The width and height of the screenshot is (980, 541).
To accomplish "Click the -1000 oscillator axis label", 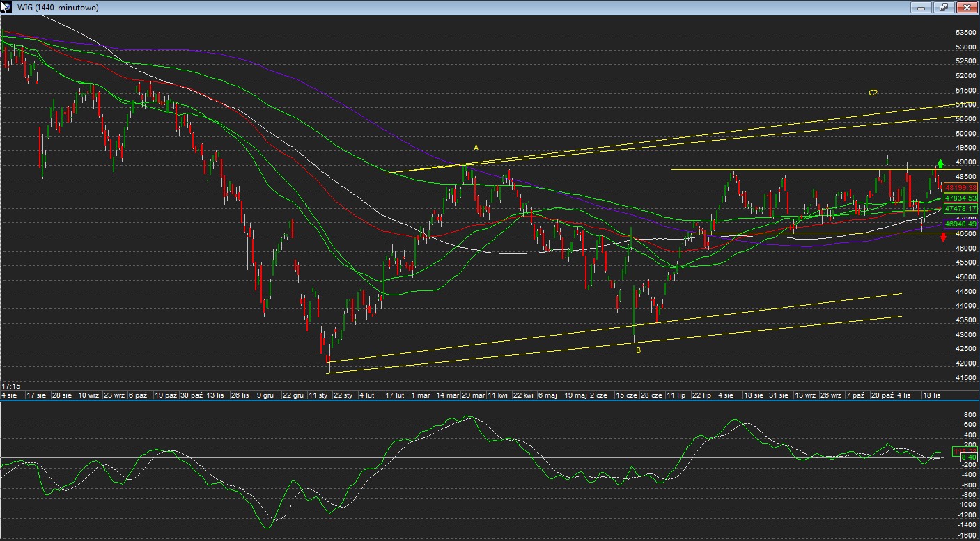I will [967, 505].
